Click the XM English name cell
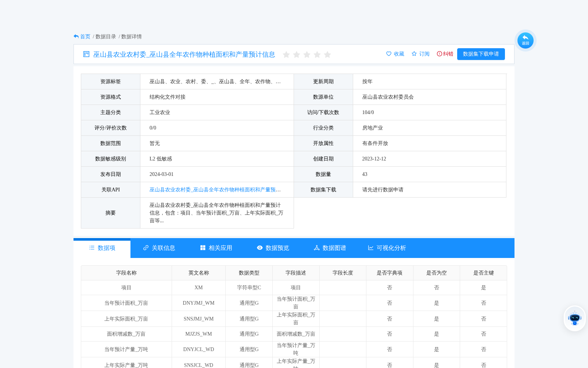588x368 pixels. click(199, 288)
